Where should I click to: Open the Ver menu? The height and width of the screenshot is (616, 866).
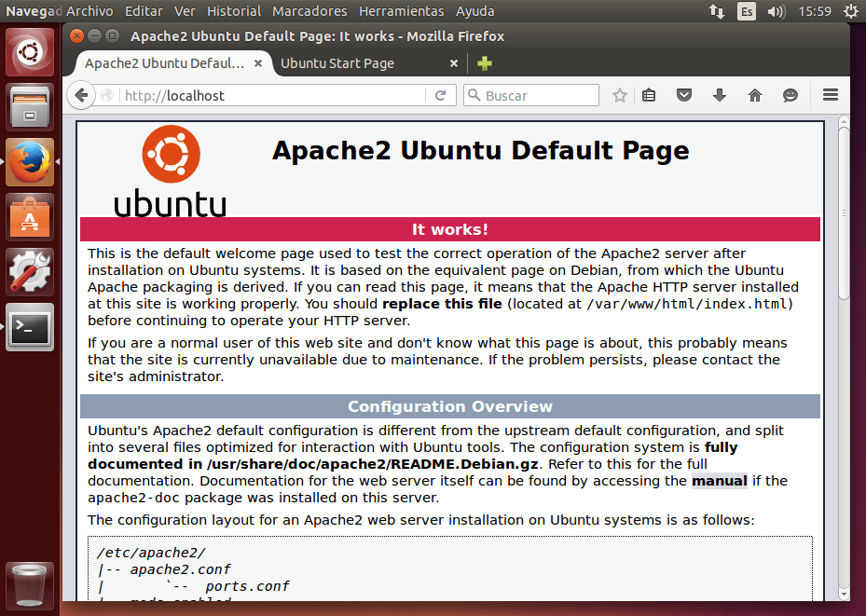pyautogui.click(x=185, y=11)
